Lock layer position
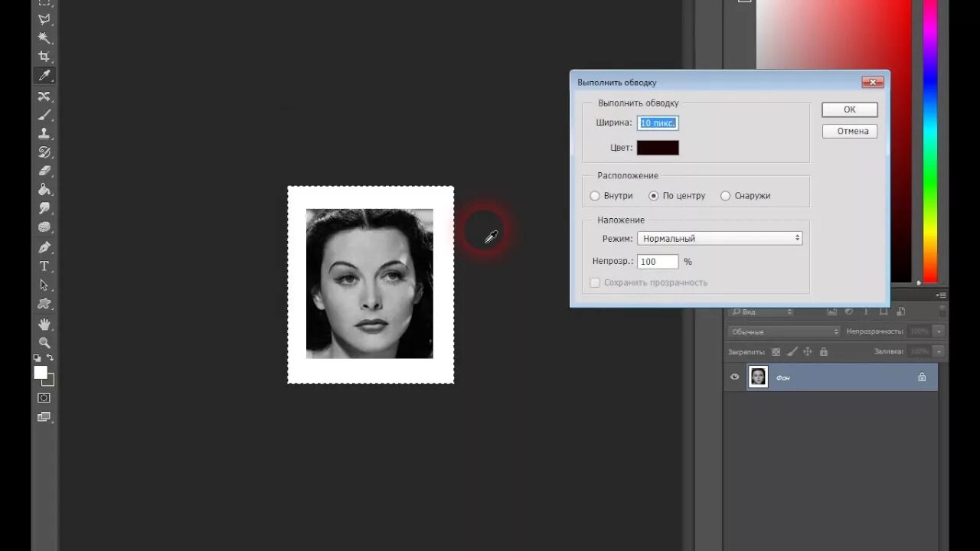The image size is (980, 551). tap(808, 351)
